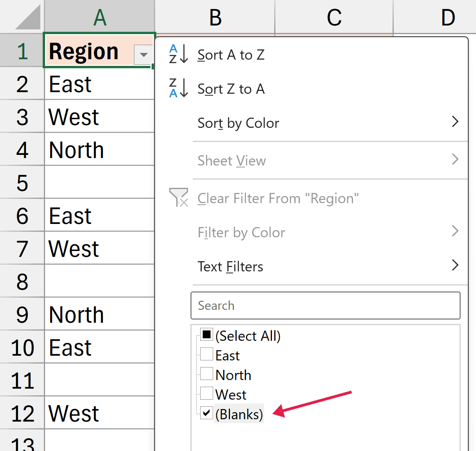Click cell A7 containing West
The width and height of the screenshot is (476, 451).
(100, 249)
